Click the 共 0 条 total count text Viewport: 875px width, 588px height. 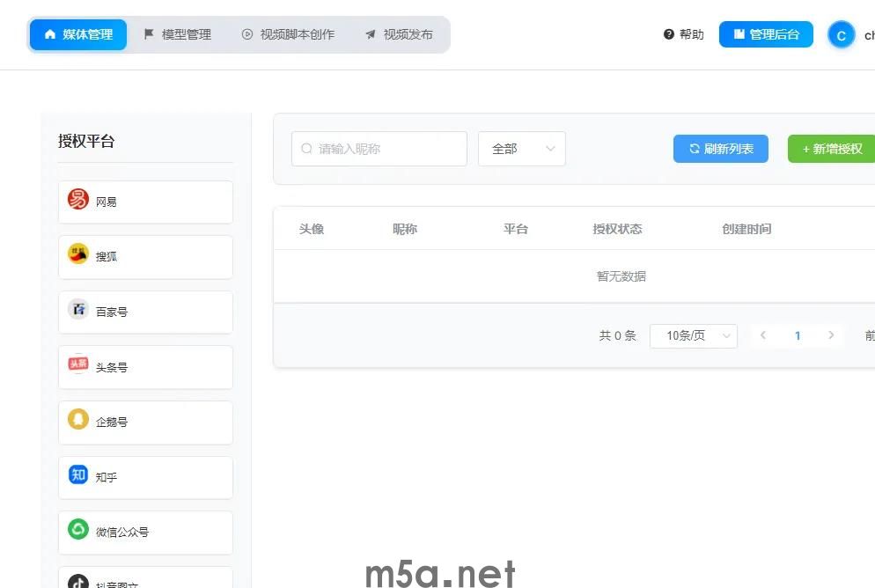point(617,336)
